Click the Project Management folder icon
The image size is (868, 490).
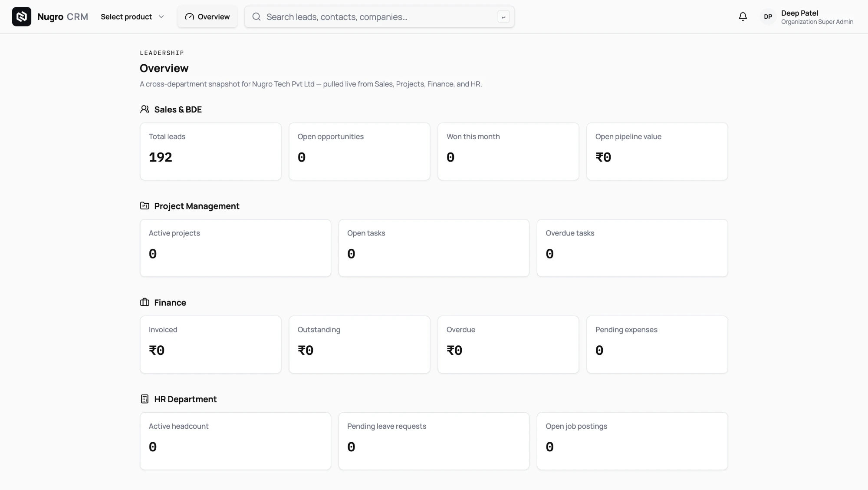145,205
